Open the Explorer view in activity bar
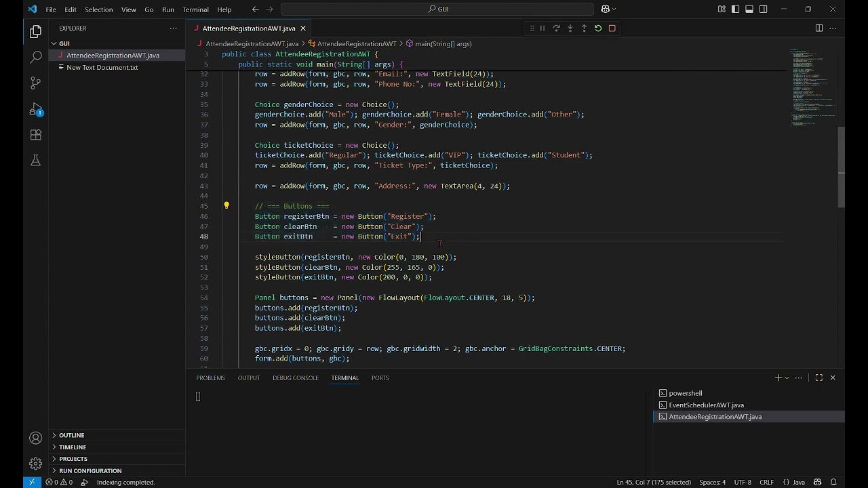The image size is (868, 488). 36,31
